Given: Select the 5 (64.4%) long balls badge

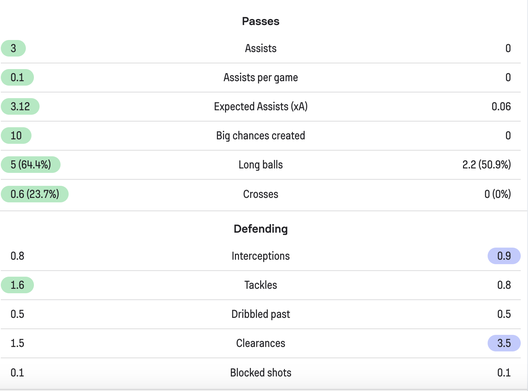Looking at the screenshot, I should click(30, 165).
